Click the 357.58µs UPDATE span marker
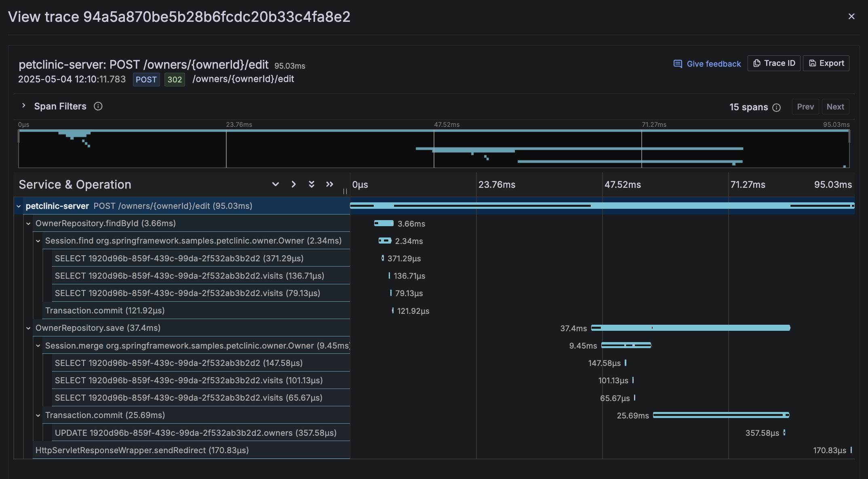Screen dimensions: 868x479 click(x=784, y=433)
